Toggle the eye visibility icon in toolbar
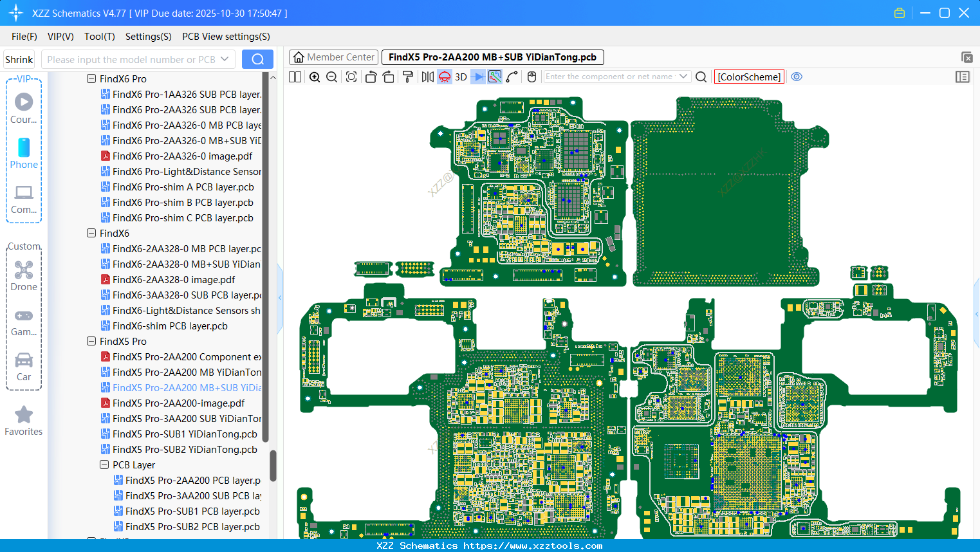This screenshot has height=552, width=980. [x=797, y=77]
